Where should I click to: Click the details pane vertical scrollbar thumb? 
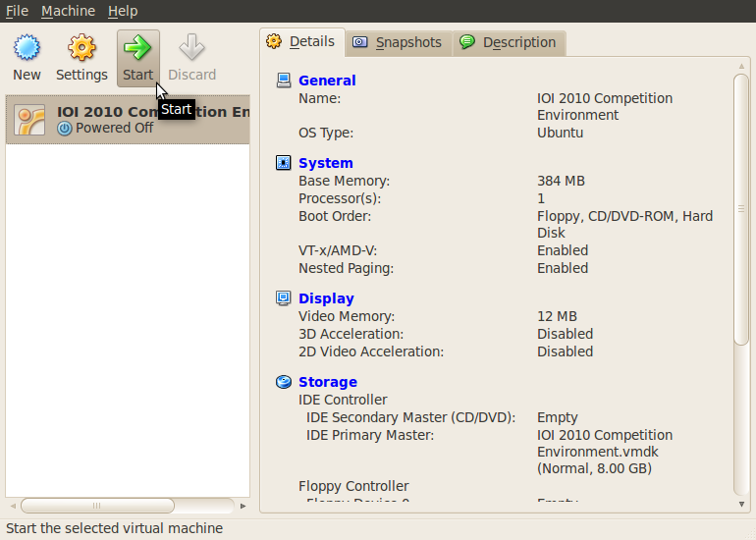(x=741, y=209)
